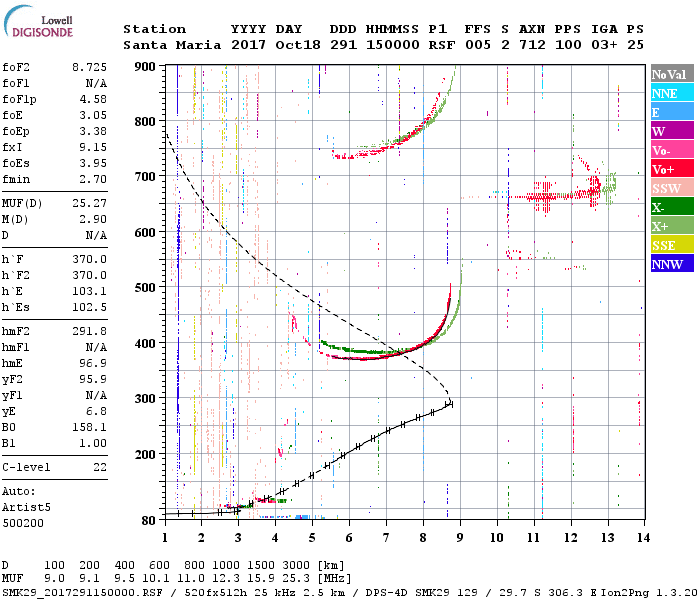Image resolution: width=700 pixels, height=600 pixels.
Task: Select the X- dark green legend swatch
Action: [x=672, y=207]
